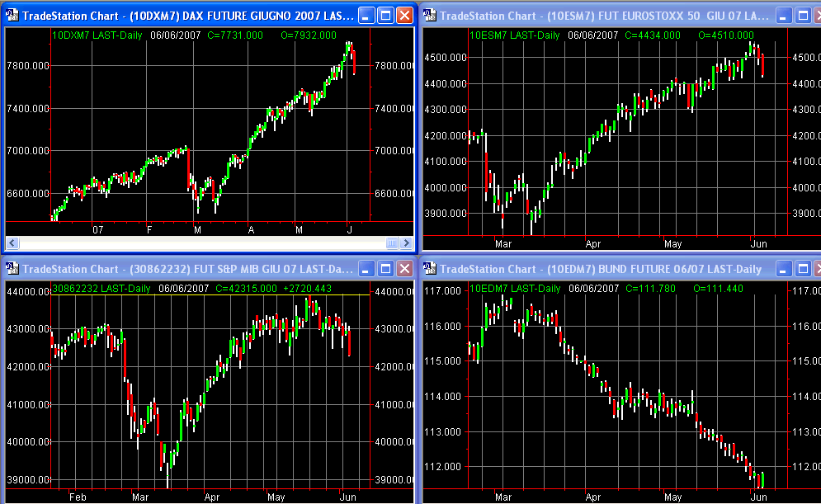Maximize the Eurostoxx 50 chart window
The height and width of the screenshot is (504, 821).
pyautogui.click(x=804, y=16)
